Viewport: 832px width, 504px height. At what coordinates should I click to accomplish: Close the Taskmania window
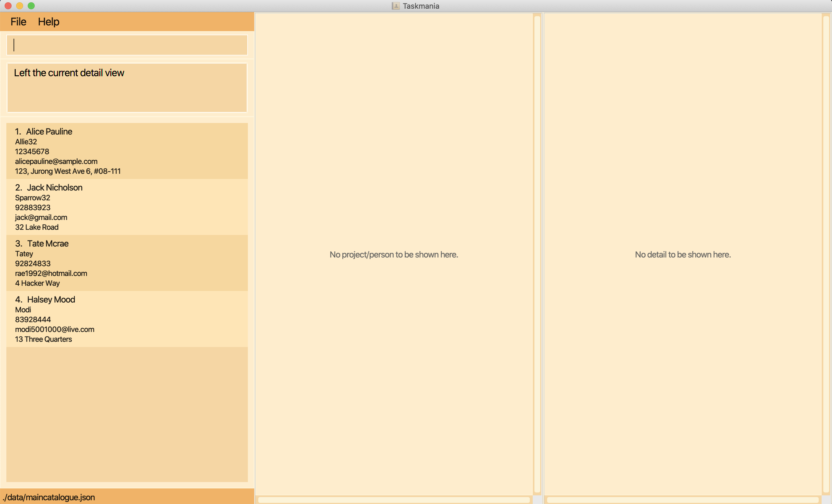pos(8,6)
